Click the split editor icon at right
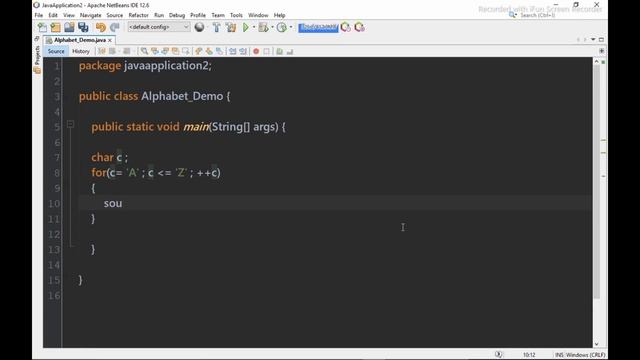Image resolution: width=640 pixels, height=360 pixels. click(x=602, y=51)
